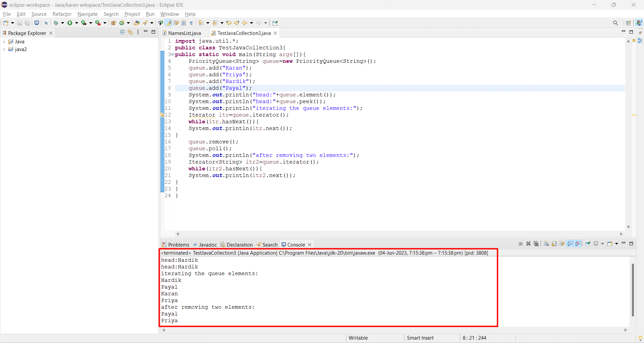Image resolution: width=644 pixels, height=343 pixels.
Task: Toggle Console Word Wrap icon
Action: tap(562, 244)
